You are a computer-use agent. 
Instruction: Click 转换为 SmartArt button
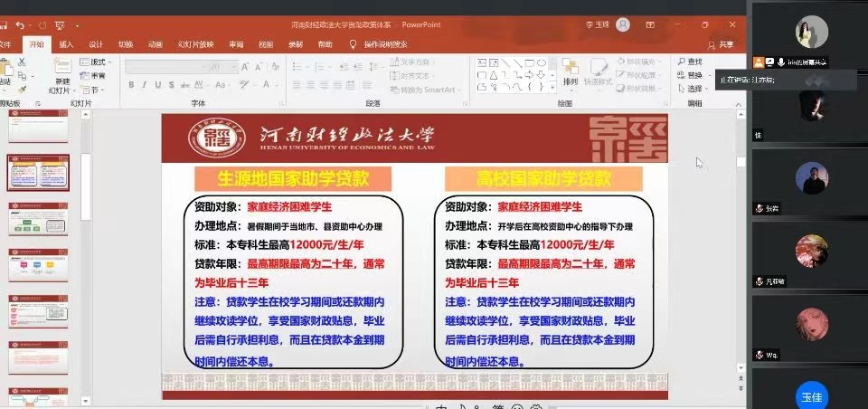point(426,90)
